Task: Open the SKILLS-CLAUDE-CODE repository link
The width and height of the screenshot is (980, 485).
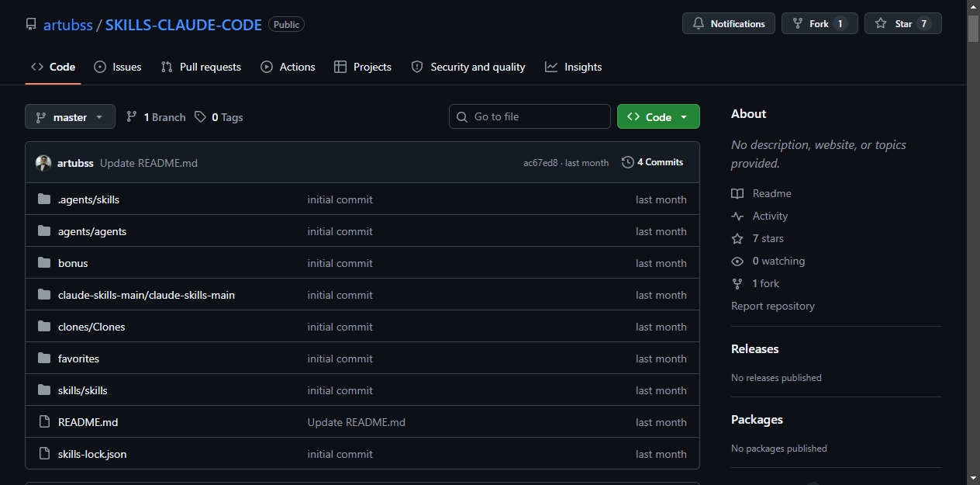Action: coord(184,25)
